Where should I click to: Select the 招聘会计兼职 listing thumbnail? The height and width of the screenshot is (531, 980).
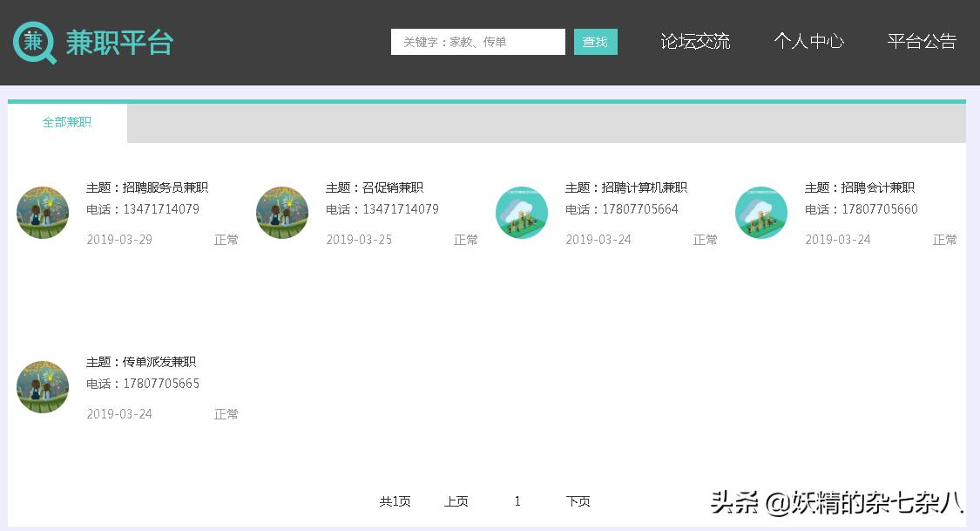[x=760, y=212]
